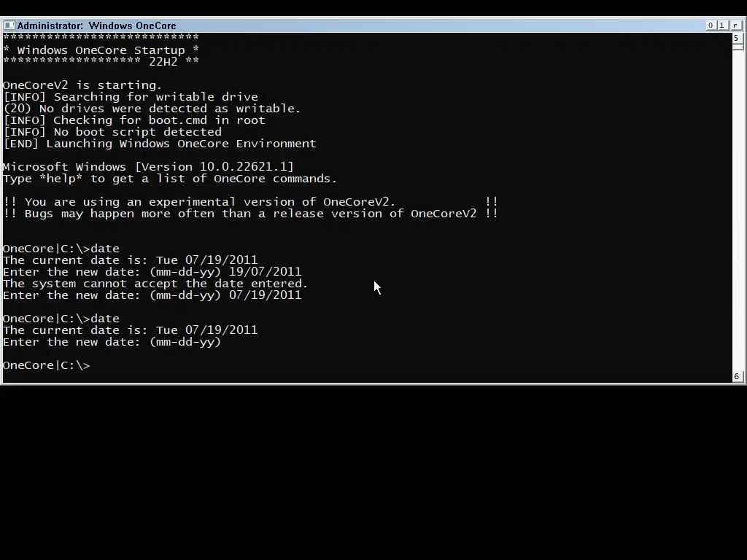Screen dimensions: 747x560
Task: Click the 'Bugs may happen more often' warning line
Action: pyautogui.click(x=251, y=214)
